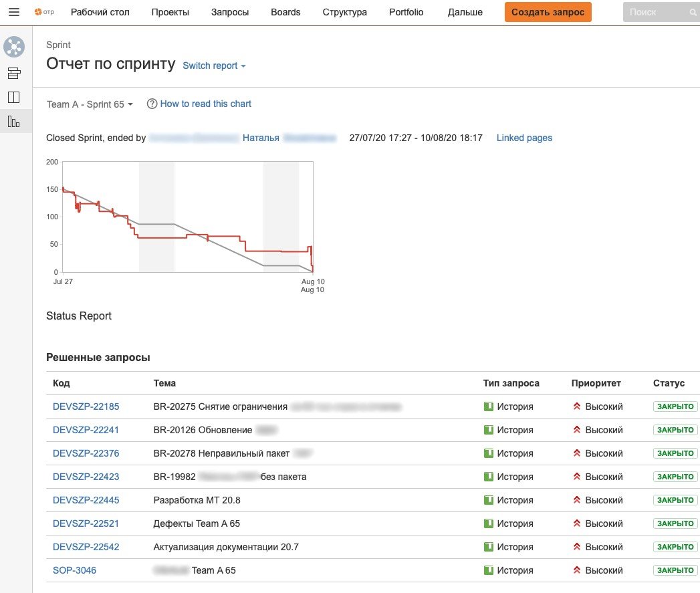Open issue DEVSZP-22542
Screen dimensions: 700x593
pyautogui.click(x=86, y=547)
